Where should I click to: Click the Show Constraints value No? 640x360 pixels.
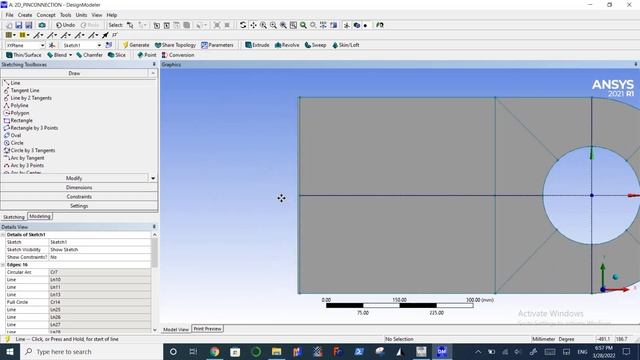[x=100, y=257]
